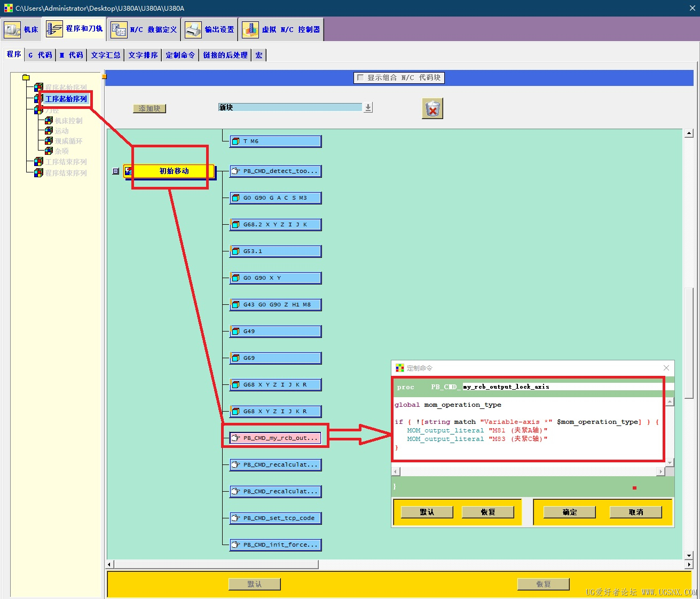Open the 链接的后处理 sub-tab
Screen dimensions: 700x599
tap(225, 55)
